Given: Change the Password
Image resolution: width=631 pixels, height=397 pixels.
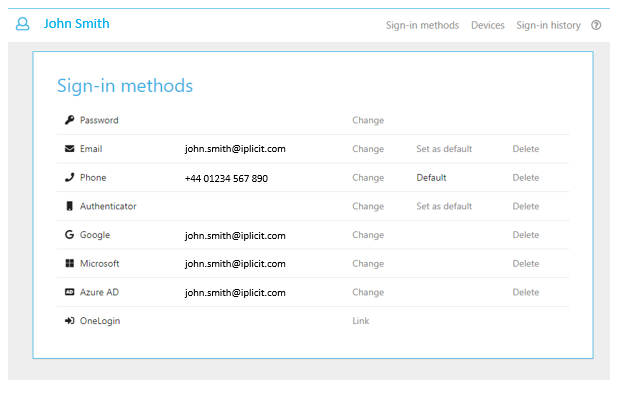Looking at the screenshot, I should pyautogui.click(x=368, y=120).
